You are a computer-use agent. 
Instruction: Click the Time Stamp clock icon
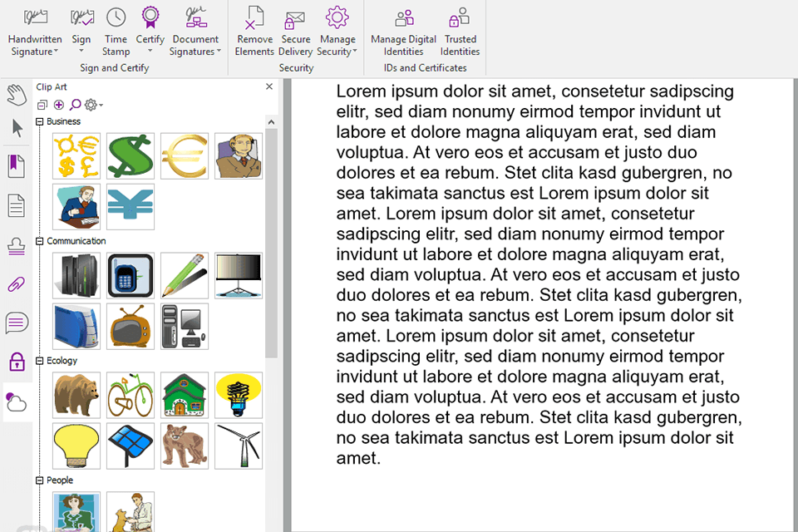pyautogui.click(x=116, y=18)
